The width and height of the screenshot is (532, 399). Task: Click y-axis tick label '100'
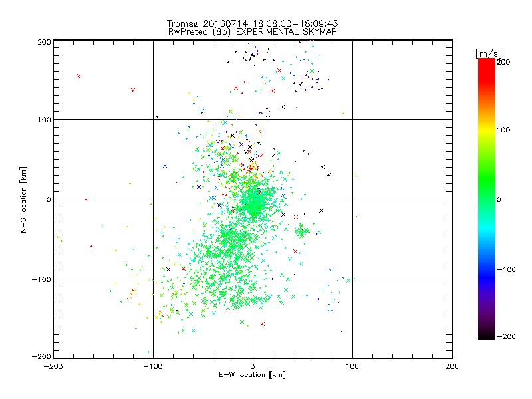click(44, 120)
